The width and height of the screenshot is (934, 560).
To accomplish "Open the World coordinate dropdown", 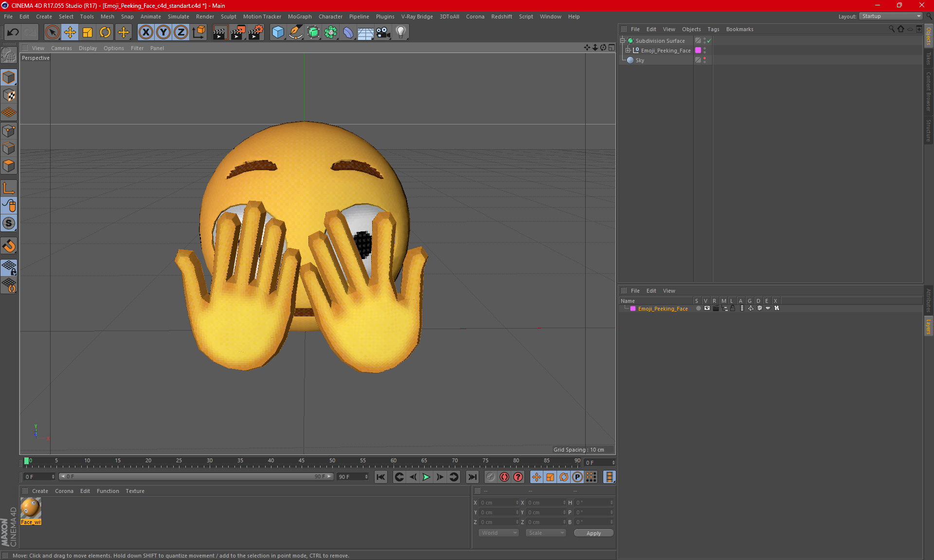I will tap(499, 533).
